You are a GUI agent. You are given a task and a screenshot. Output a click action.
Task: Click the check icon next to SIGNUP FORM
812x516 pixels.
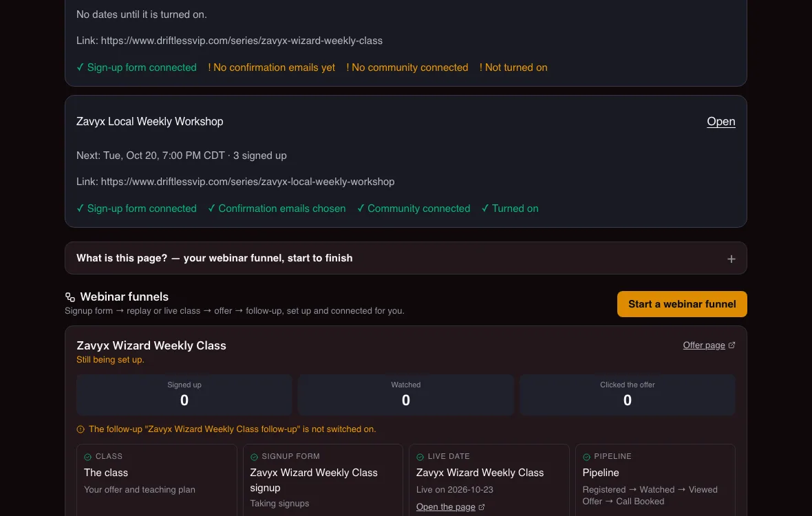click(x=254, y=456)
